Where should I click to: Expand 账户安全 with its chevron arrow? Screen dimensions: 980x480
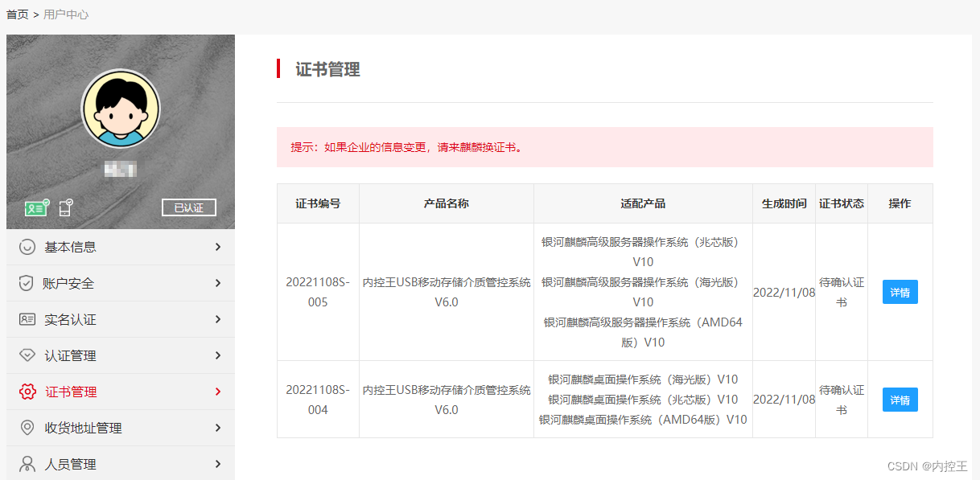(218, 283)
